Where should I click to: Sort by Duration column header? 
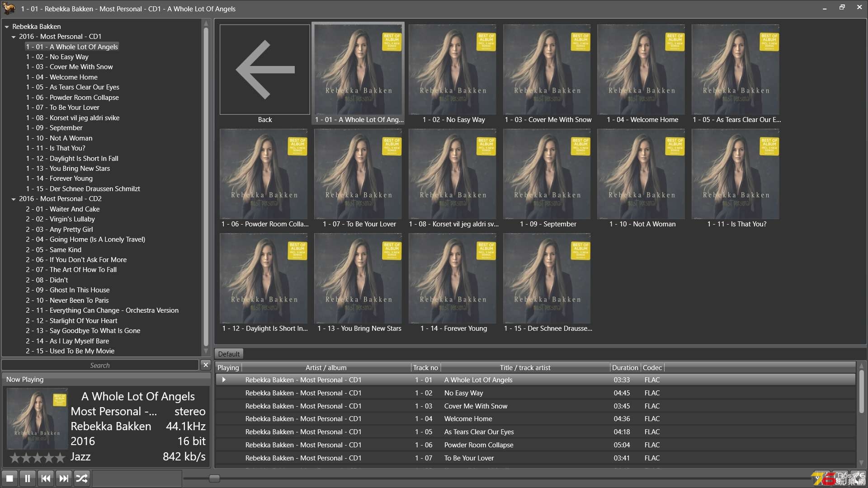click(625, 367)
